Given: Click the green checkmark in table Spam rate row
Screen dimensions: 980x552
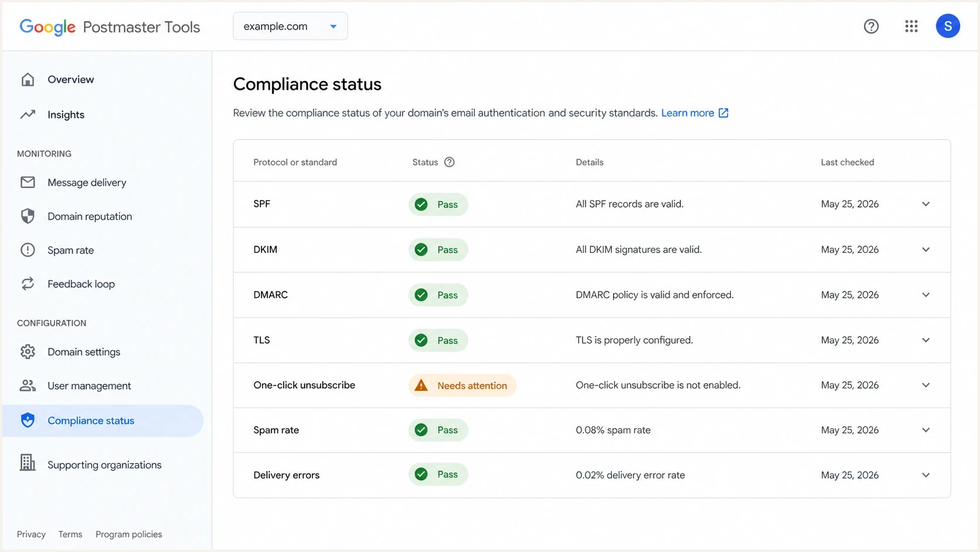Looking at the screenshot, I should click(x=421, y=430).
